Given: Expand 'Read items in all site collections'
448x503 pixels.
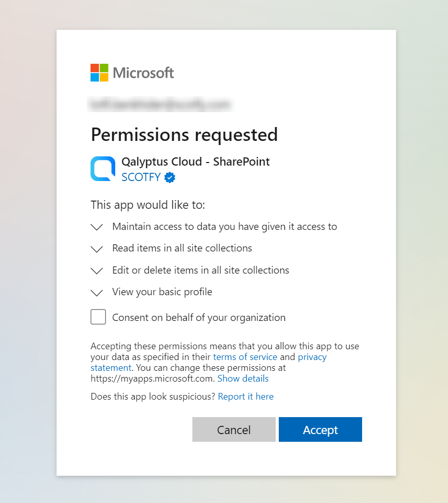Looking at the screenshot, I should coord(97,249).
